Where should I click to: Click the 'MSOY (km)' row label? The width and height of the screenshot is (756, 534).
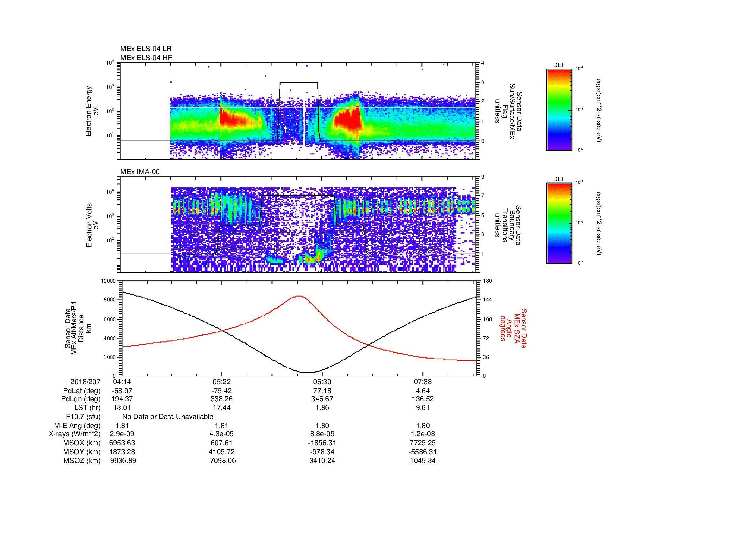coord(82,452)
